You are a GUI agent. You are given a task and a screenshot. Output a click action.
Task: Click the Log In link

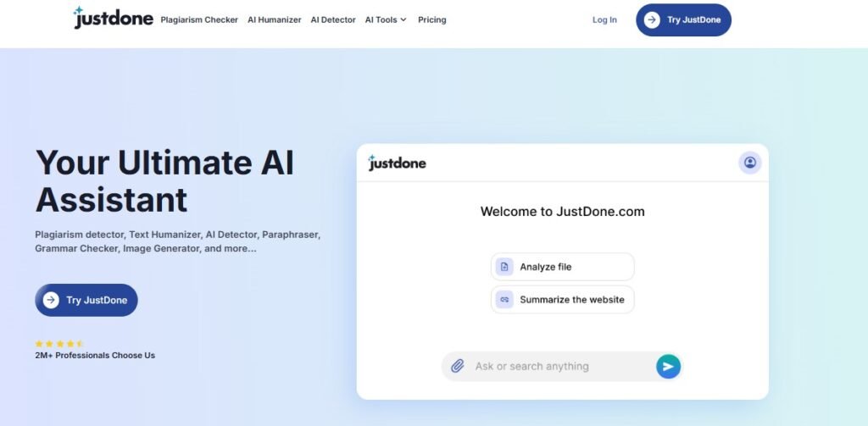604,20
